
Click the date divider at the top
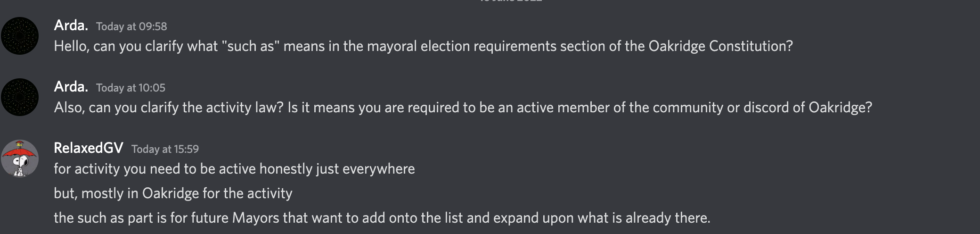click(511, 1)
